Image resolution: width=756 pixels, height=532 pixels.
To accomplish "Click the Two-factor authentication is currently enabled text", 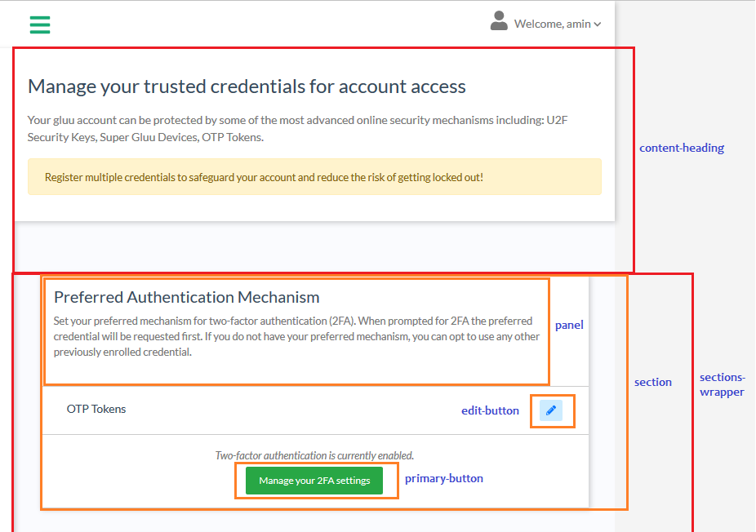I will coord(314,455).
